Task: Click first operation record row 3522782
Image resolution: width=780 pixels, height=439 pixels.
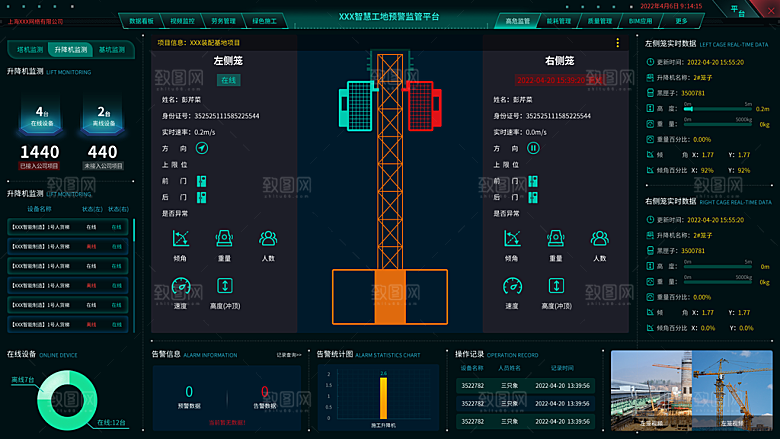Action: pos(525,386)
